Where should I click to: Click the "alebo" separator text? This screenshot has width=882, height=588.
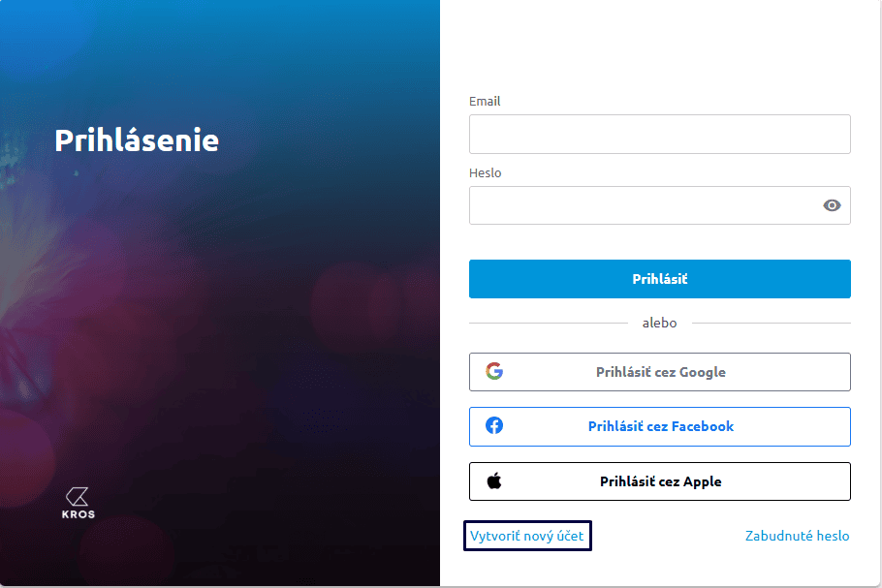pos(659,323)
